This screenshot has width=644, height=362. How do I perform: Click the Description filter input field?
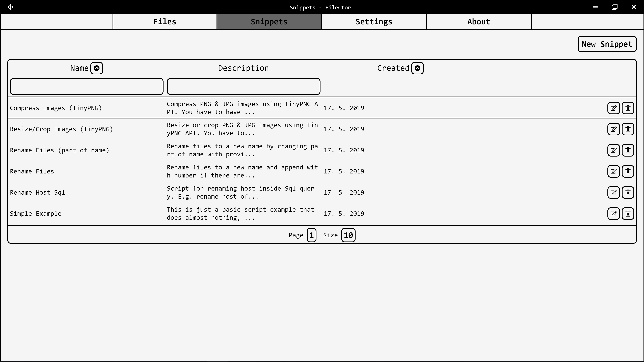[243, 86]
